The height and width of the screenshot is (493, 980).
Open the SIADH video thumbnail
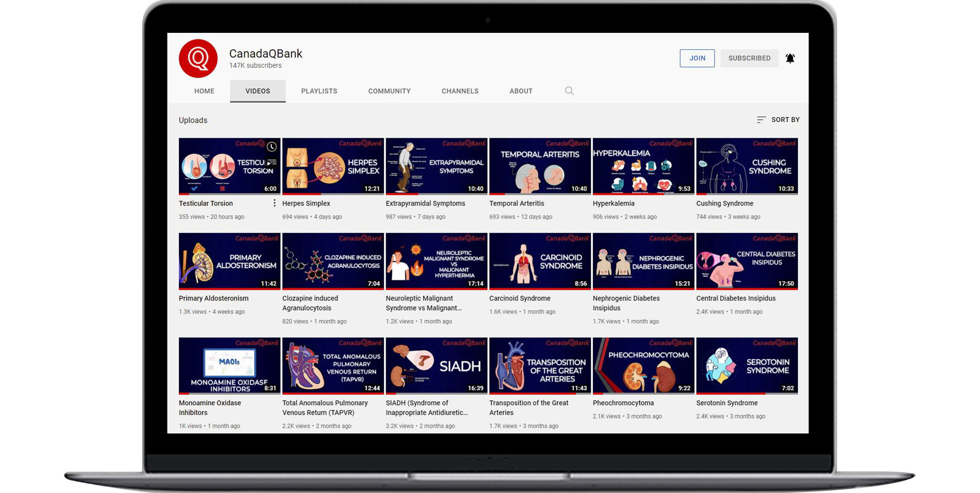coord(436,366)
